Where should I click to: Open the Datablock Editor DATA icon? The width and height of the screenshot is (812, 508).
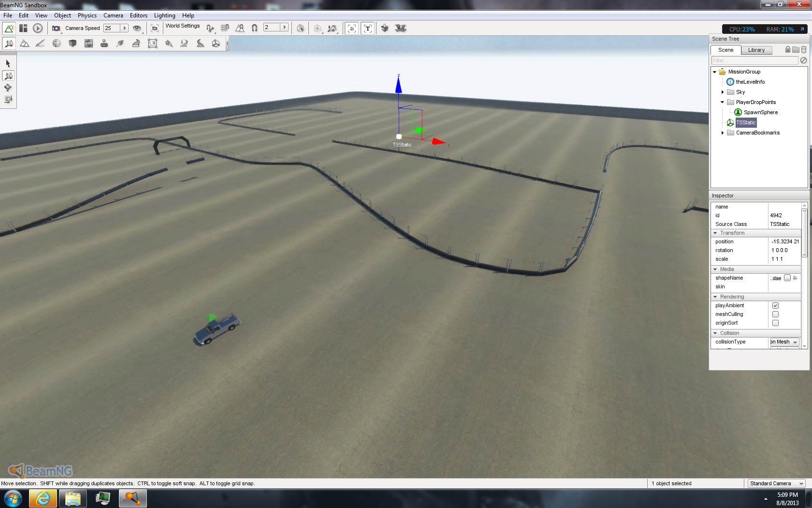pos(88,44)
